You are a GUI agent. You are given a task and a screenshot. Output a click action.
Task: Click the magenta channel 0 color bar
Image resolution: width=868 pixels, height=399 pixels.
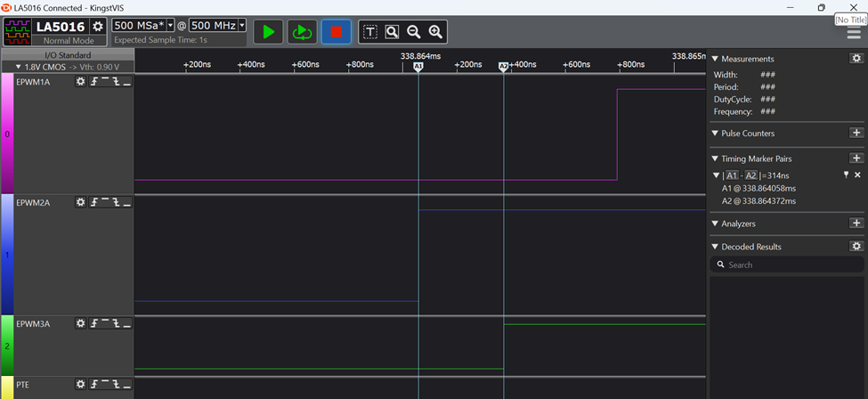(x=6, y=134)
